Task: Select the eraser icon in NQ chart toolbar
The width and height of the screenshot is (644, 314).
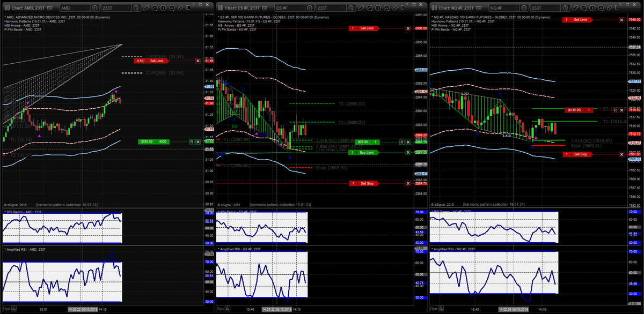Action: pyautogui.click(x=609, y=8)
